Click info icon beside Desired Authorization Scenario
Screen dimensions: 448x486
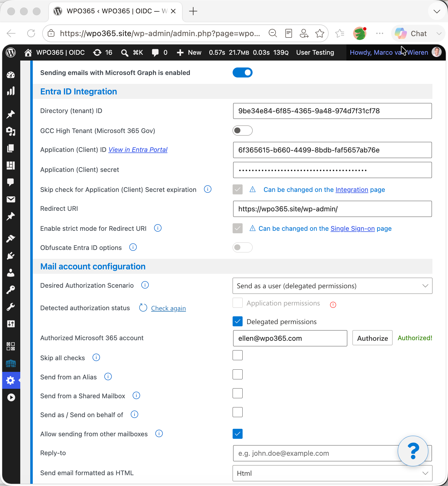click(145, 285)
